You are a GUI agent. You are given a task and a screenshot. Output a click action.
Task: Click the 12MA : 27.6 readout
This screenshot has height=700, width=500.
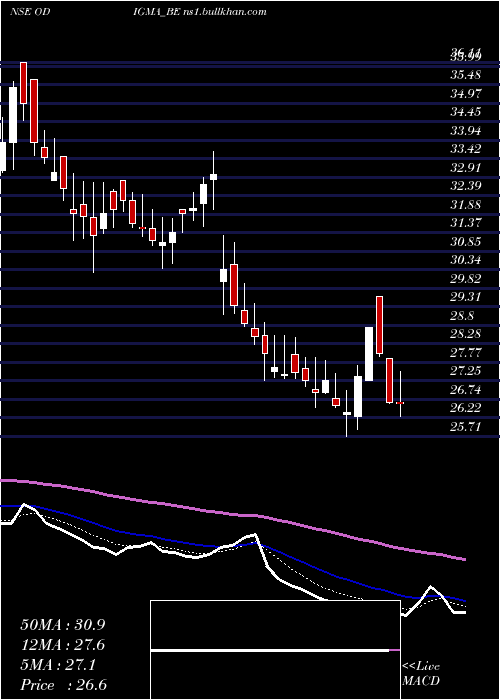62,645
